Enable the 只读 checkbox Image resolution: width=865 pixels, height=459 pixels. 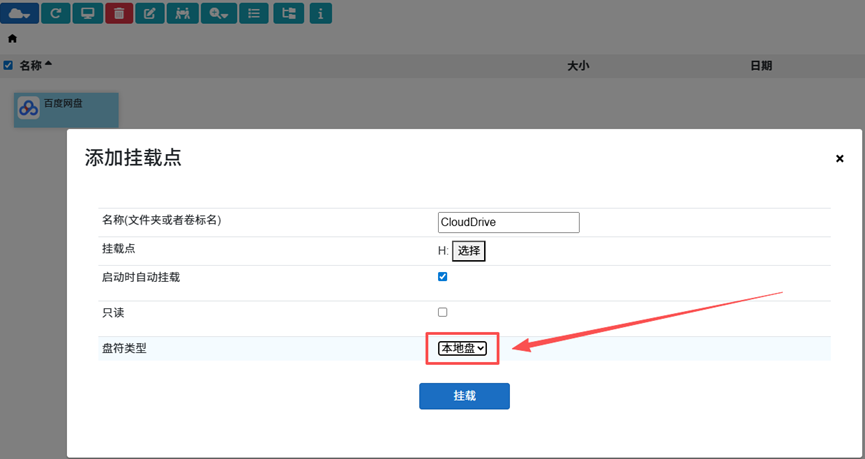442,312
